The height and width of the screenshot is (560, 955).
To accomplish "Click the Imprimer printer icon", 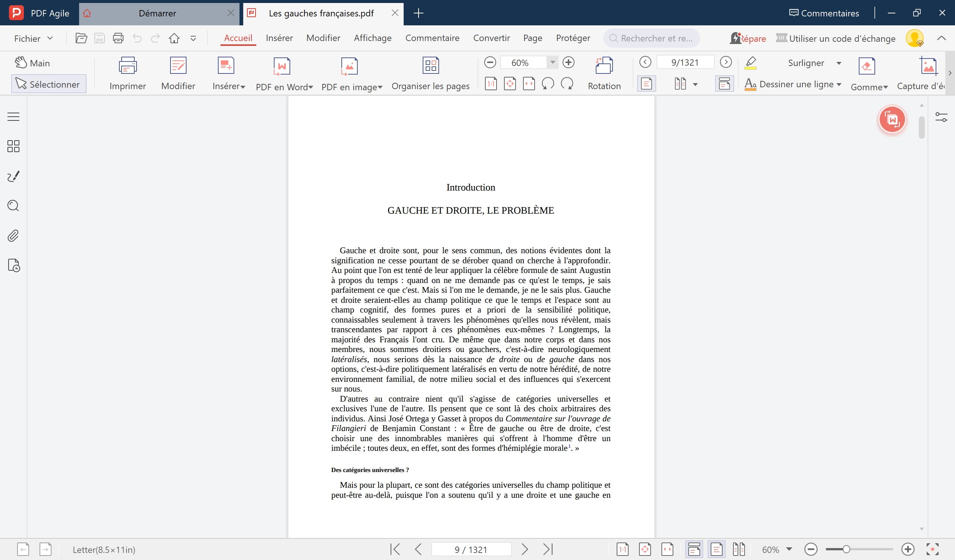I will (128, 66).
